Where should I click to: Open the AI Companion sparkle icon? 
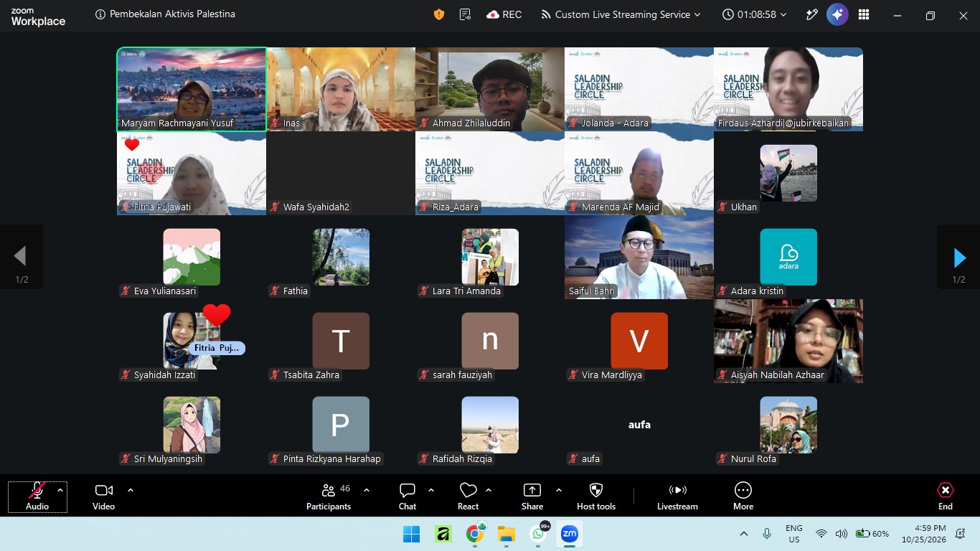[x=837, y=14]
